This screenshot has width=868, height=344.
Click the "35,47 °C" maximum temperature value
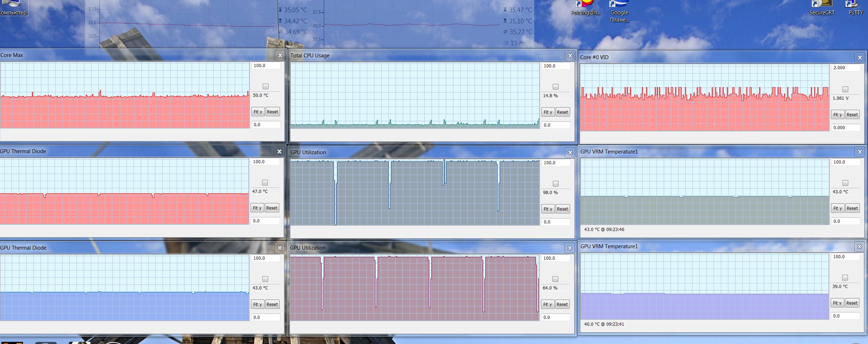coord(521,10)
